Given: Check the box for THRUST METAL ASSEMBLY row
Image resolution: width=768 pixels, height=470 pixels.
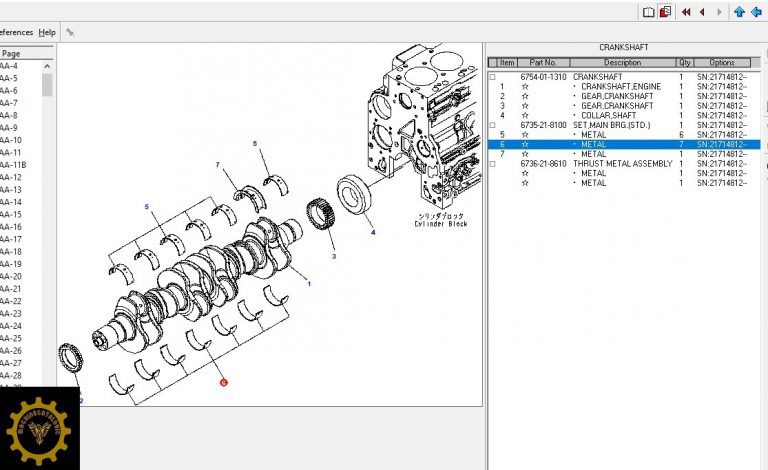Looking at the screenshot, I should tap(492, 164).
